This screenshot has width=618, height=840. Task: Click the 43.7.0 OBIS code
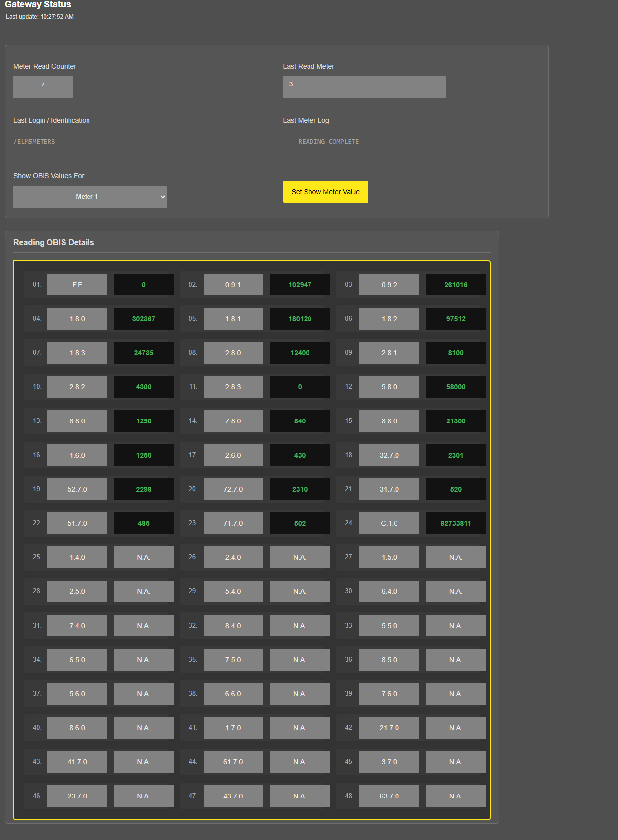(233, 796)
